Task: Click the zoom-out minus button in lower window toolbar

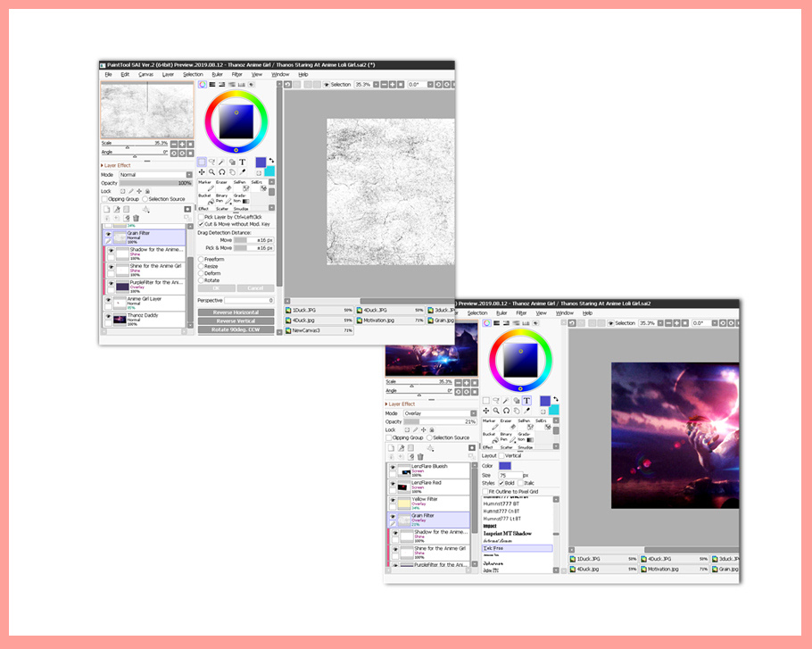Action: [668, 322]
